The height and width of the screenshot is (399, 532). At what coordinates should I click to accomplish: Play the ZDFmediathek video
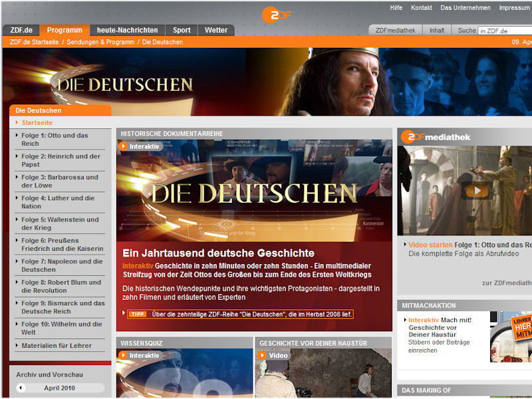477,191
